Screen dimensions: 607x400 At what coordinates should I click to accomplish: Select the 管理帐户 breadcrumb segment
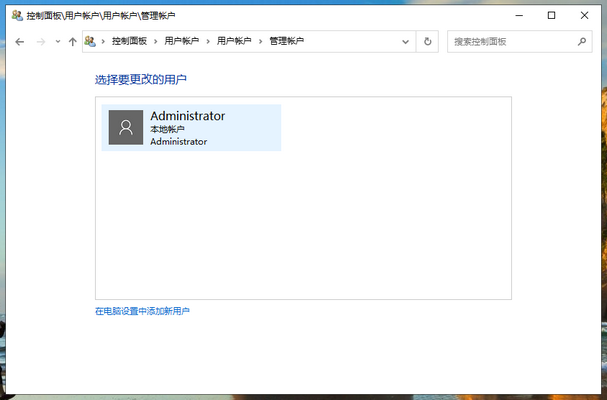tap(286, 42)
